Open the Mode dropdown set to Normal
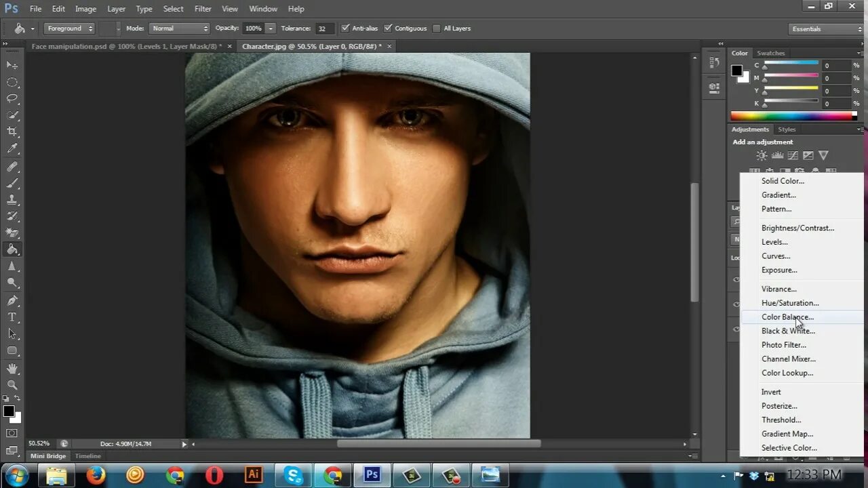Image resolution: width=868 pixels, height=488 pixels. pos(179,28)
